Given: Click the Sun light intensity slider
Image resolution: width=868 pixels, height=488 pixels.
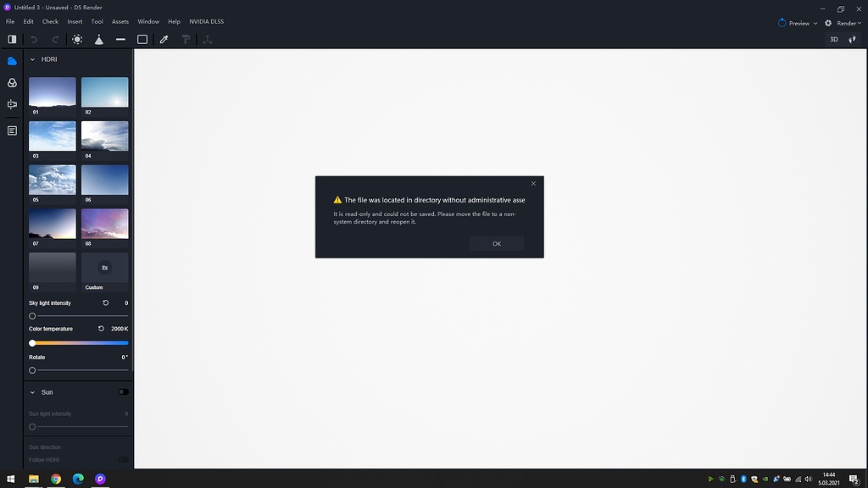Looking at the screenshot, I should [x=79, y=427].
